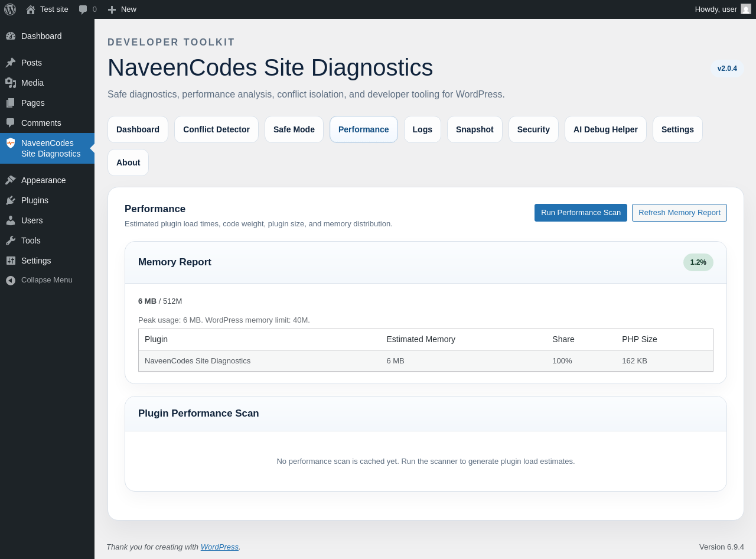Click the WordPress logo icon
This screenshot has height=559, width=756.
click(10, 9)
